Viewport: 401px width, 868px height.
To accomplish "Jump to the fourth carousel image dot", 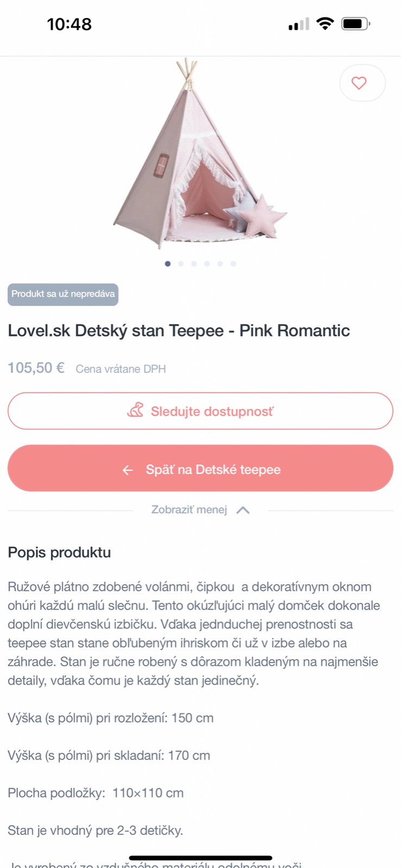I will (207, 264).
